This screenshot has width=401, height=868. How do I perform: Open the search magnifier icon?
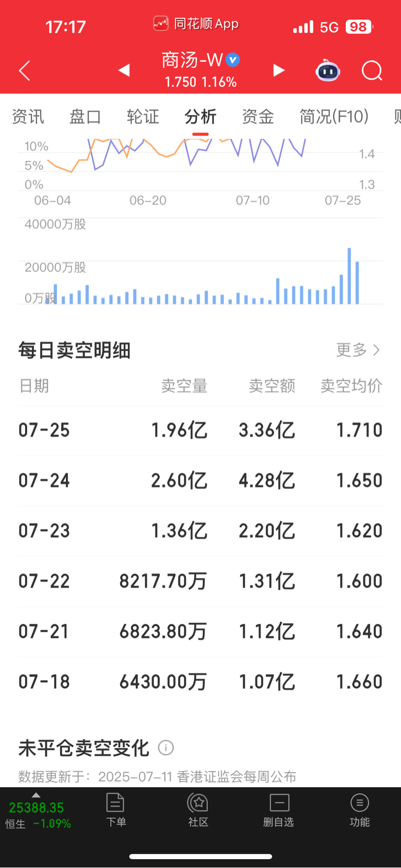coord(372,70)
